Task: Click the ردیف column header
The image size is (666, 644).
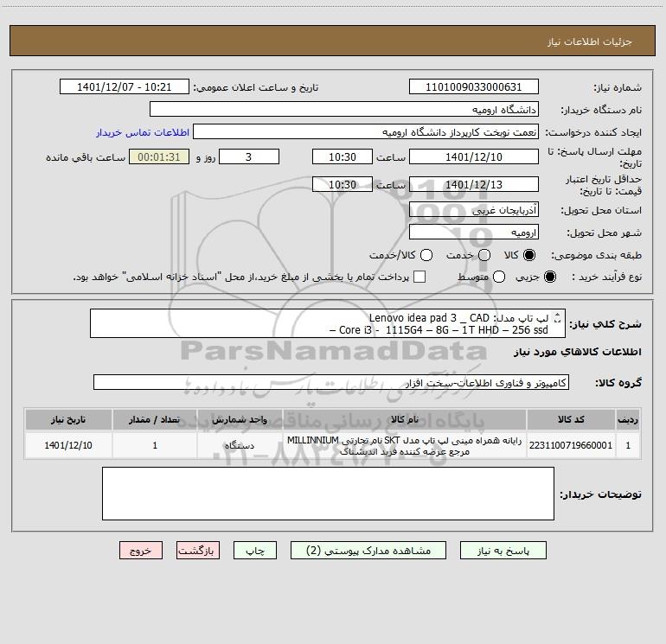Action: pyautogui.click(x=628, y=419)
